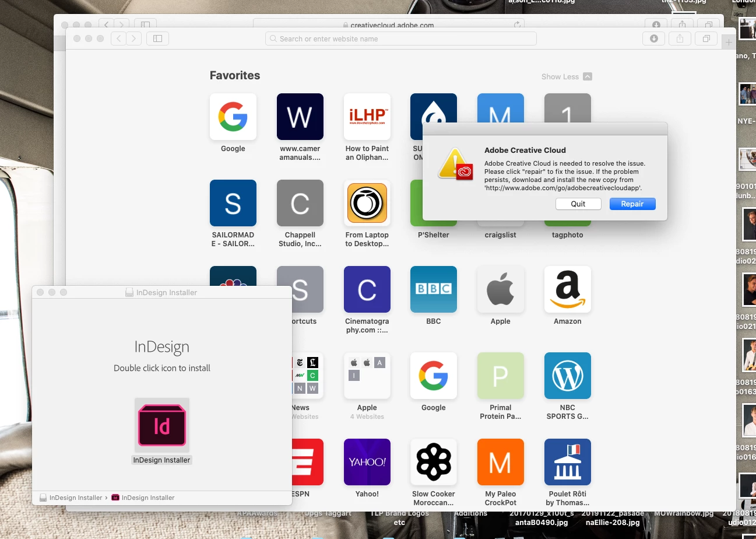Click the Quit button in Adobe dialog
The width and height of the screenshot is (756, 539).
(578, 204)
